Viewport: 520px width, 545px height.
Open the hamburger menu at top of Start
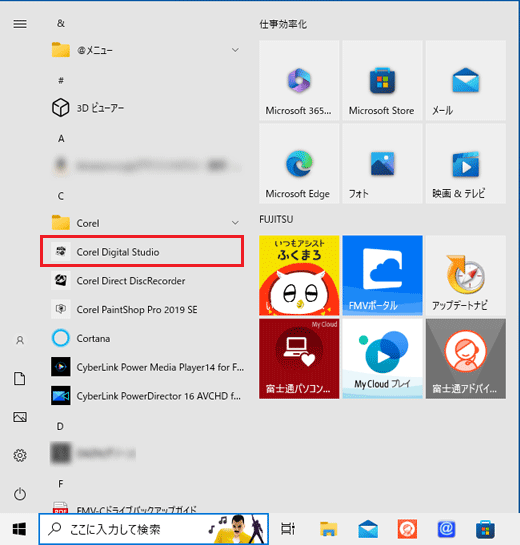click(20, 24)
